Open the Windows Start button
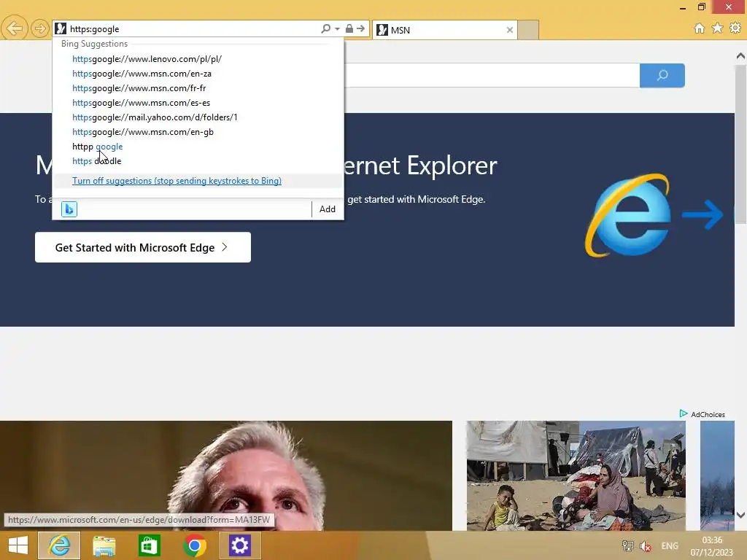 (18, 545)
